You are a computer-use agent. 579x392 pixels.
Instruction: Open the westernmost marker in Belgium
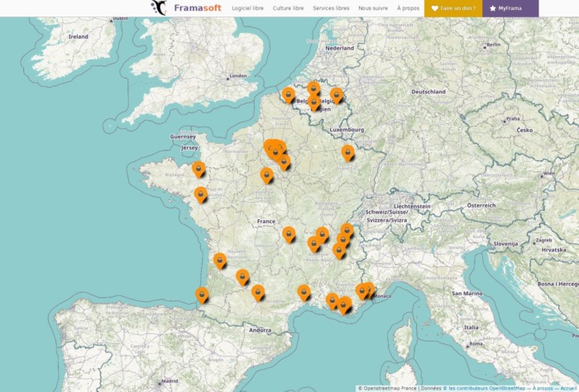tap(288, 95)
